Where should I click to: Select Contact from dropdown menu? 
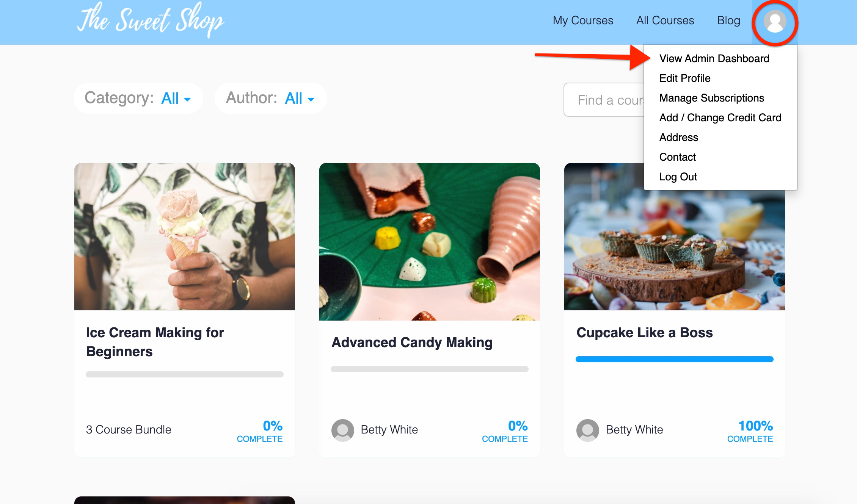[677, 157]
